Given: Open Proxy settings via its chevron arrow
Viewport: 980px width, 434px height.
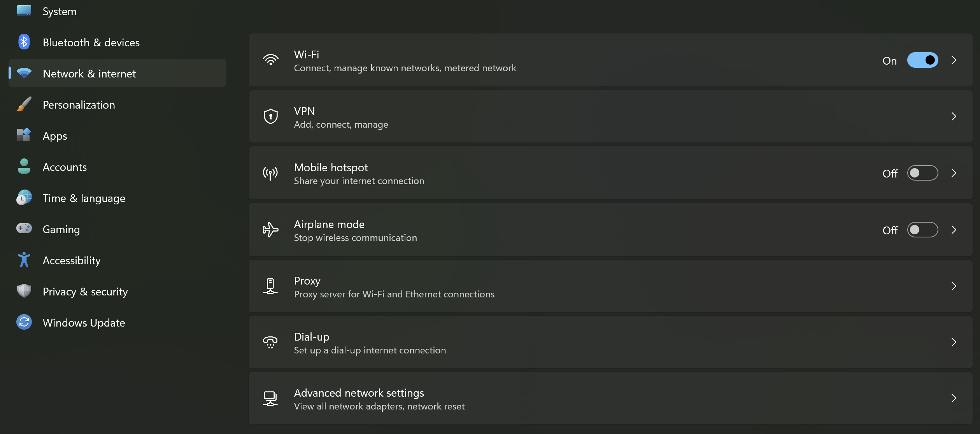Looking at the screenshot, I should [x=954, y=286].
